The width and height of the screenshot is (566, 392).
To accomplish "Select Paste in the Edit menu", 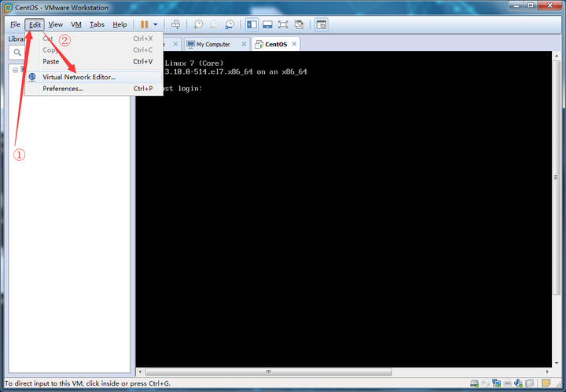I will (94, 61).
